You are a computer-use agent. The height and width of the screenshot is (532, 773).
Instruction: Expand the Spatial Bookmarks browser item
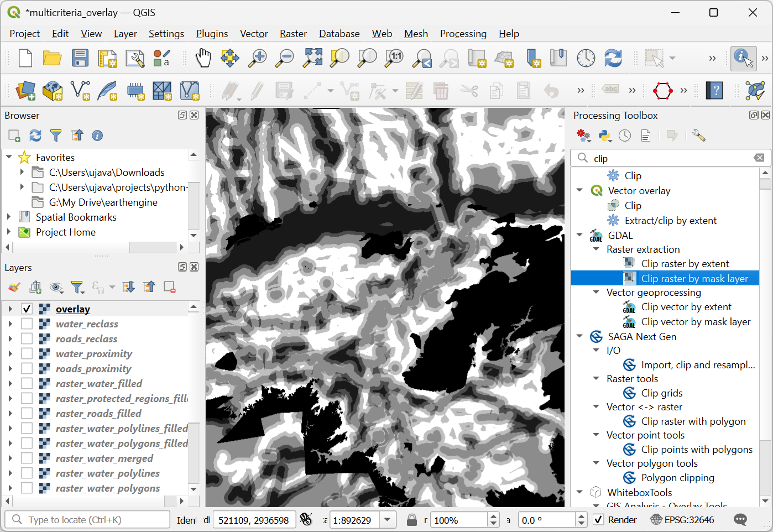click(x=9, y=217)
